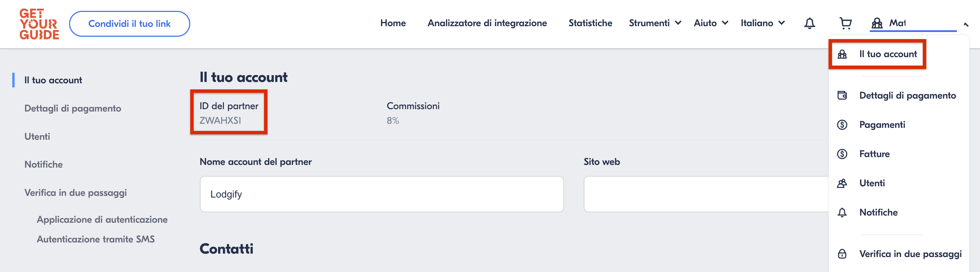
Task: Click the dollar icon next to Fatture
Action: tap(842, 154)
